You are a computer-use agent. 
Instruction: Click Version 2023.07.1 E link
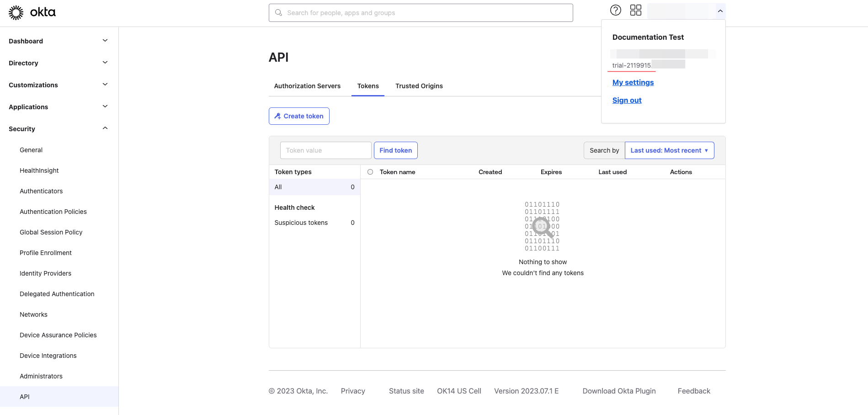526,391
